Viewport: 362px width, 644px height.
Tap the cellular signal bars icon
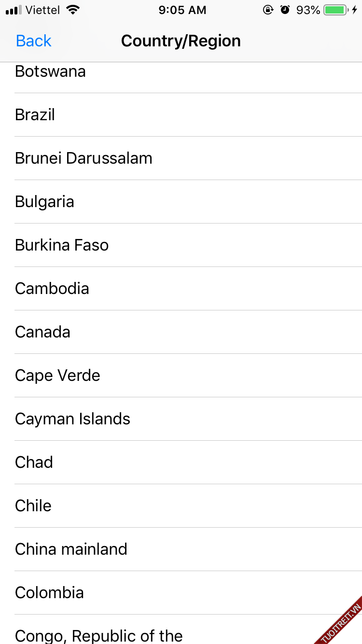tap(14, 10)
